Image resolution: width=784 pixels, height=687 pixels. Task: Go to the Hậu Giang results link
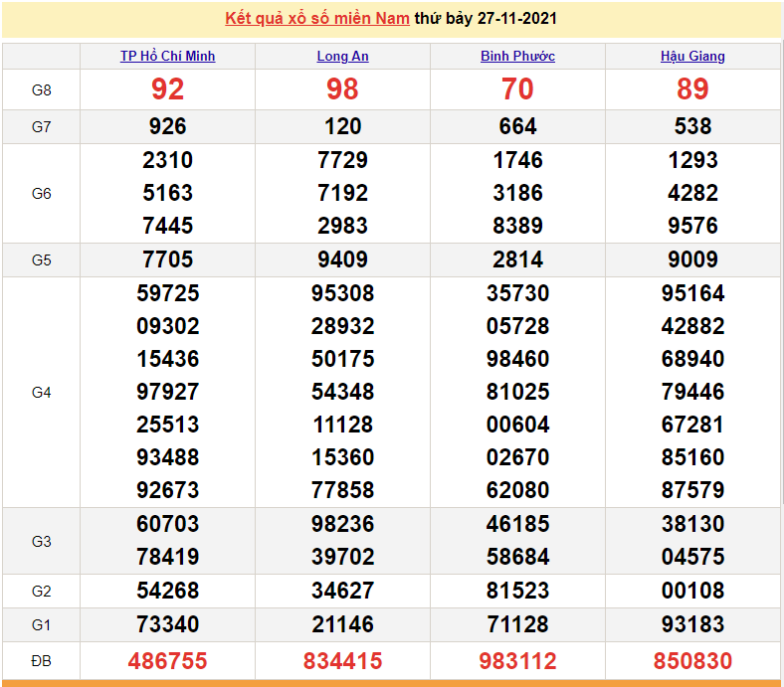click(x=692, y=57)
